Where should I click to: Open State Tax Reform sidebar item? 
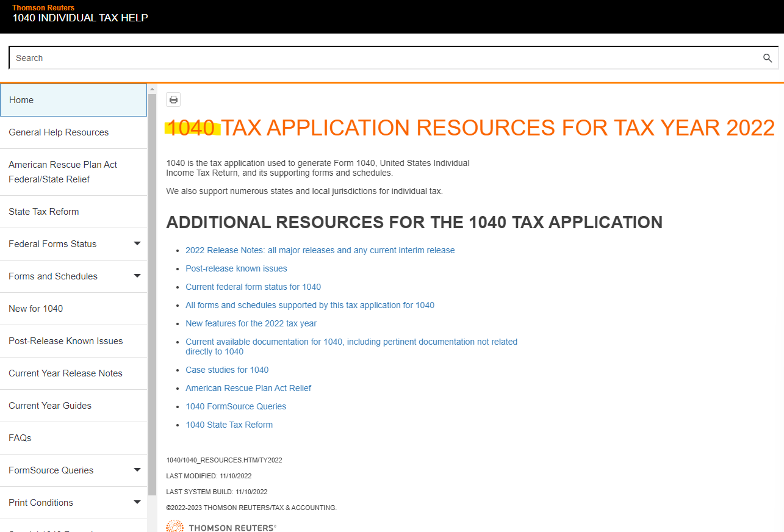click(x=73, y=212)
